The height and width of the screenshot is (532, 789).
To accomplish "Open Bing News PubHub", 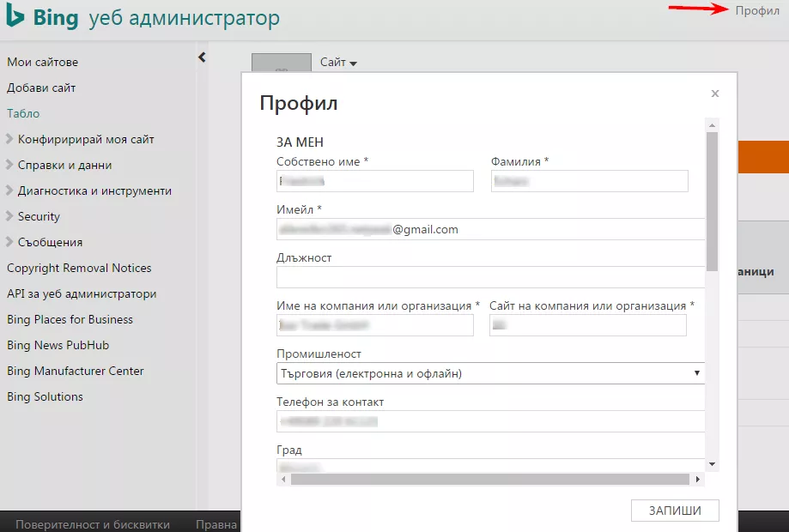I will [x=58, y=345].
